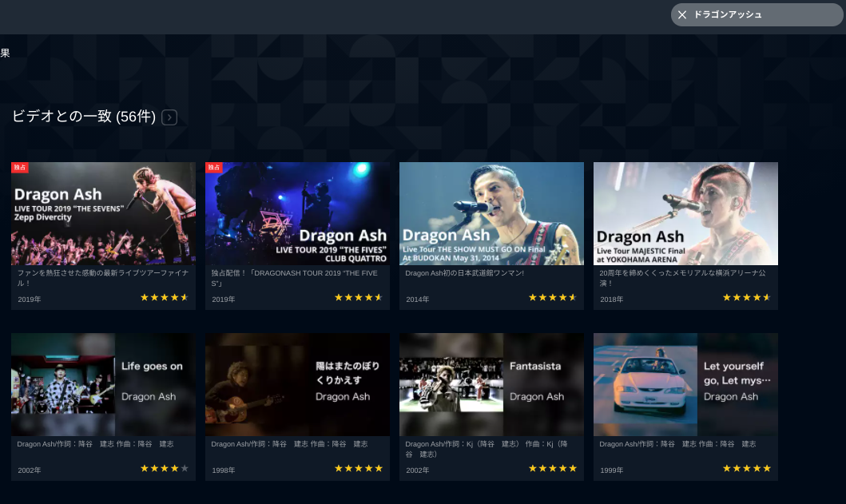This screenshot has width=846, height=504.
Task: Click the star rating on the BUDOKAN 2014 card
Action: coord(553,297)
